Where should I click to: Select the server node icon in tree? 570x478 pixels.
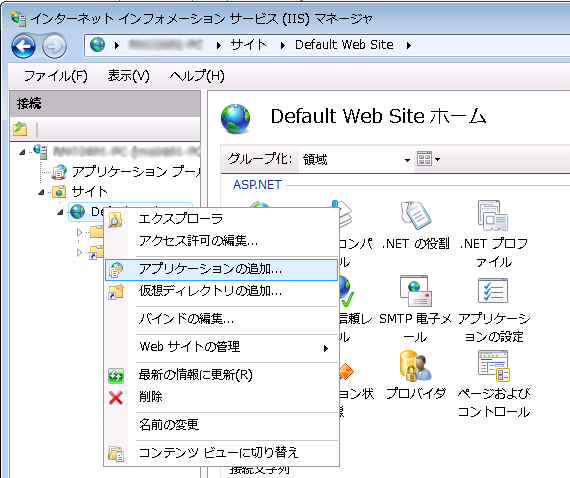click(x=40, y=151)
